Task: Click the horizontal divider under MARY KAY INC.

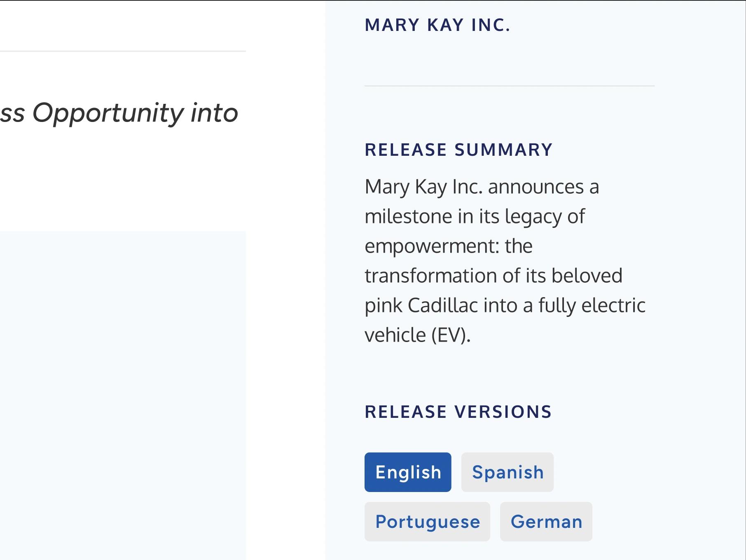Action: [510, 86]
